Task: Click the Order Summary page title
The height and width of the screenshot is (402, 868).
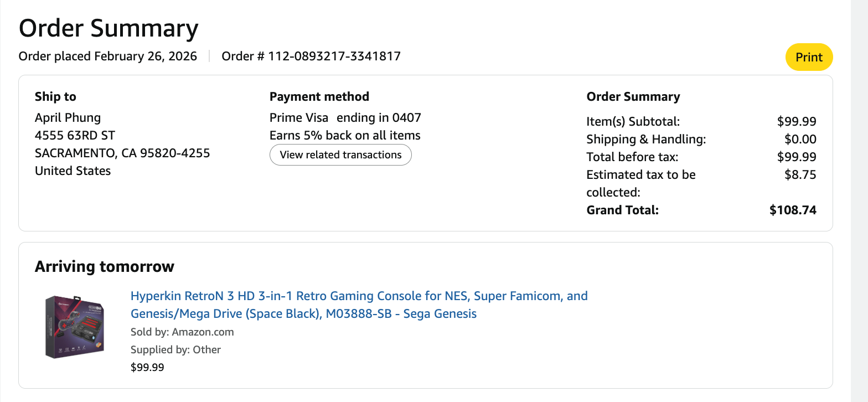Action: tap(108, 28)
